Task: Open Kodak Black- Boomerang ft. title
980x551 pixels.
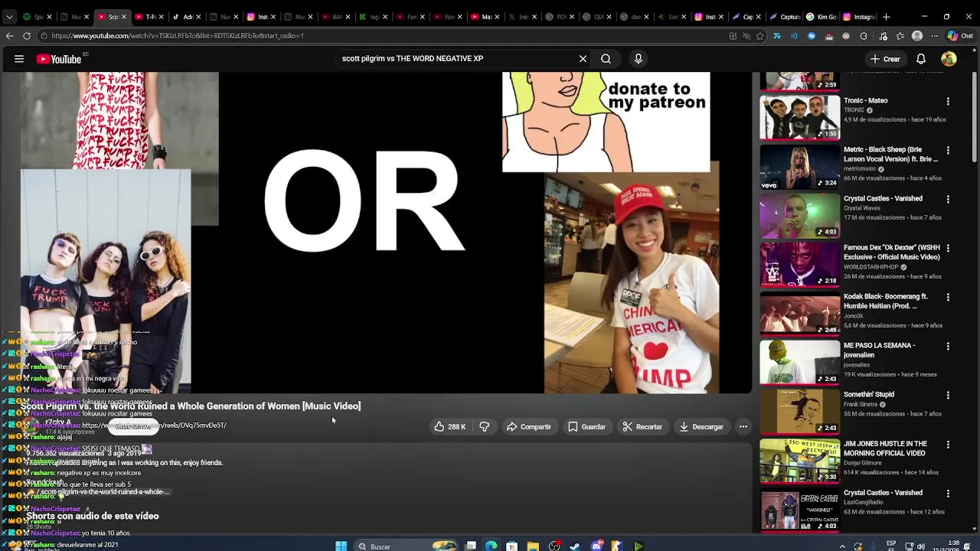Action: pyautogui.click(x=886, y=302)
